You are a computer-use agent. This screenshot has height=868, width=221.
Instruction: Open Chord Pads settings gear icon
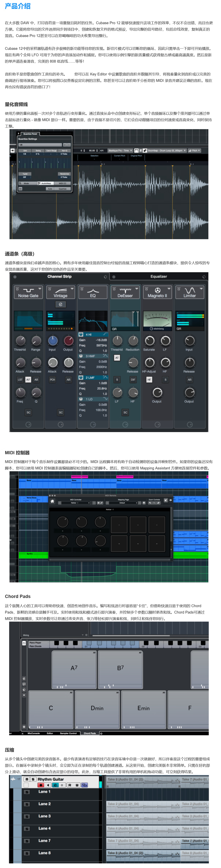point(24,727)
